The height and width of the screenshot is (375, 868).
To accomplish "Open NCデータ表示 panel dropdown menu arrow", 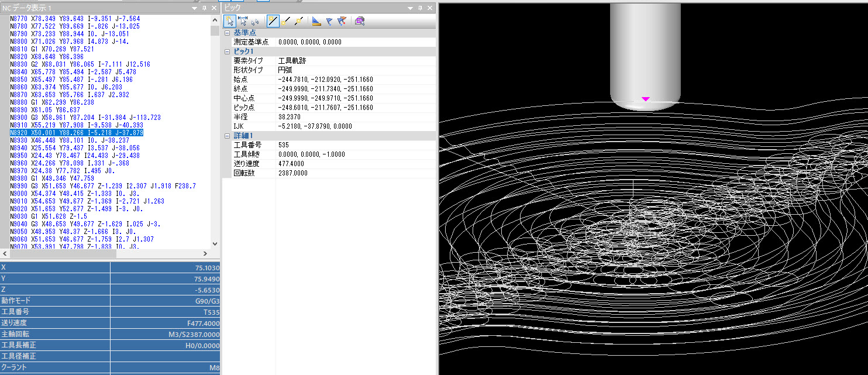I will tap(195, 9).
